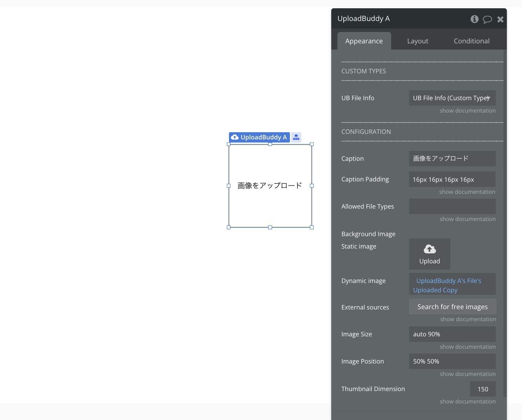The image size is (522, 420).
Task: Select the UploadBuddy A label tag on the canvas
Action: 259,137
